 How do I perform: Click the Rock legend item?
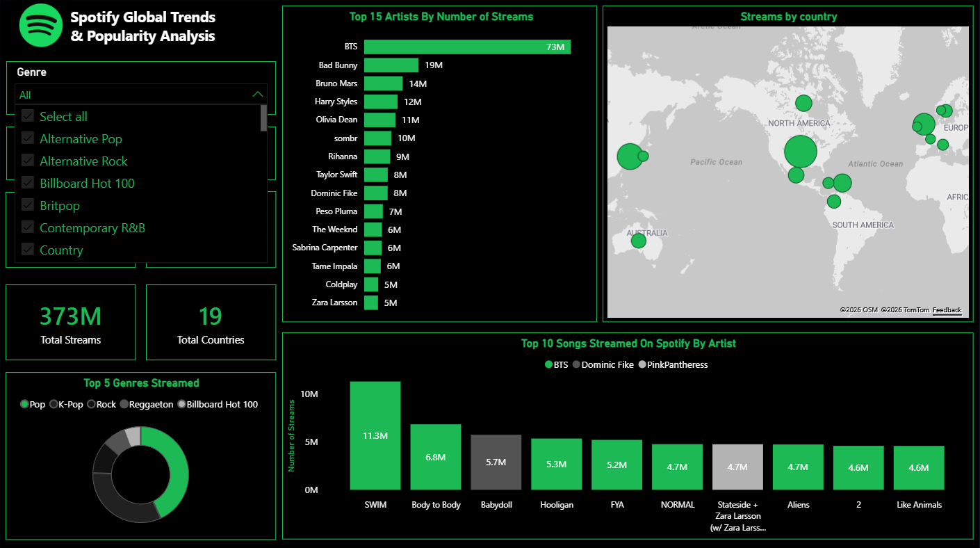101,404
